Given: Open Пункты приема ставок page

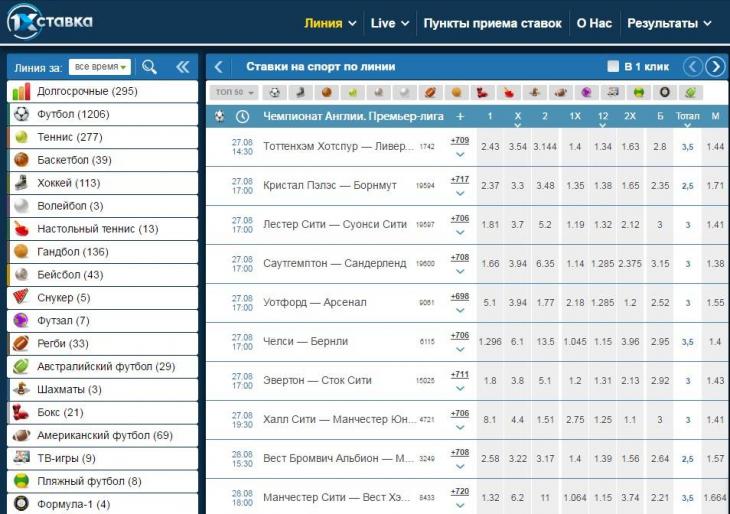Looking at the screenshot, I should tap(492, 23).
